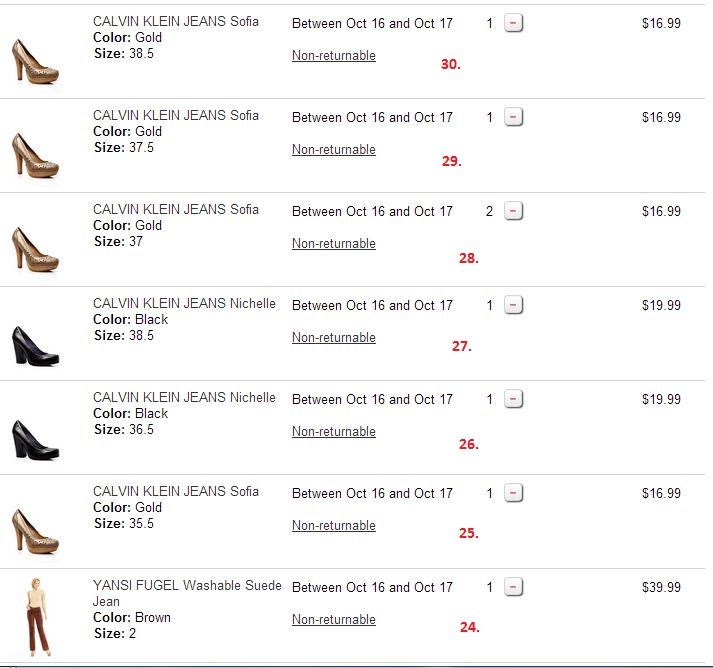Click the Yansi Fugel brown jean model image
Image resolution: width=713 pixels, height=668 pixels.
(40, 619)
